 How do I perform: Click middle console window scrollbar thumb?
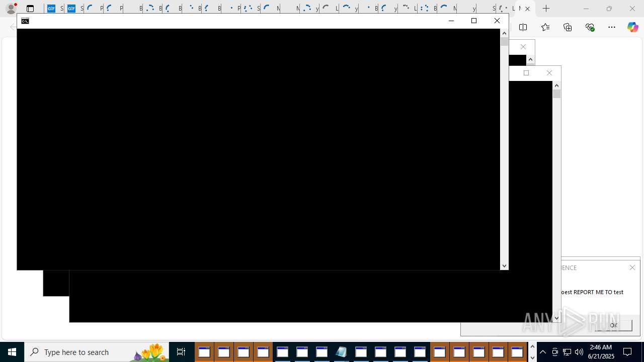[556, 94]
